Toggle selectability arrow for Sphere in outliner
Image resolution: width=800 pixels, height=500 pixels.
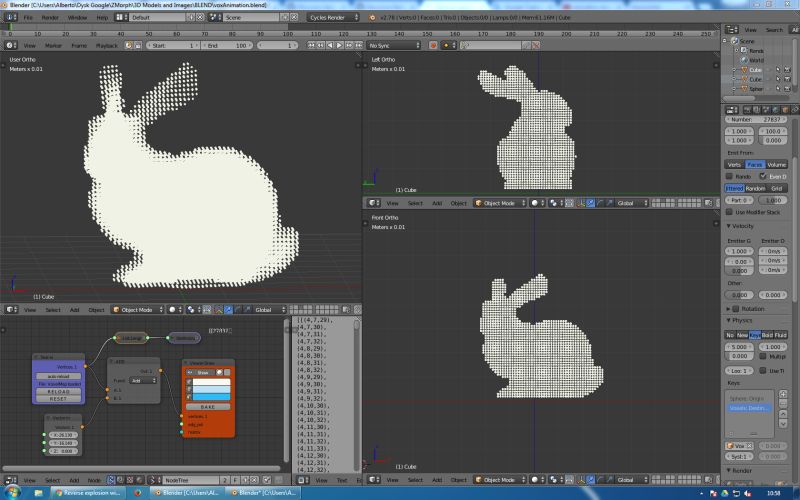tap(778, 89)
